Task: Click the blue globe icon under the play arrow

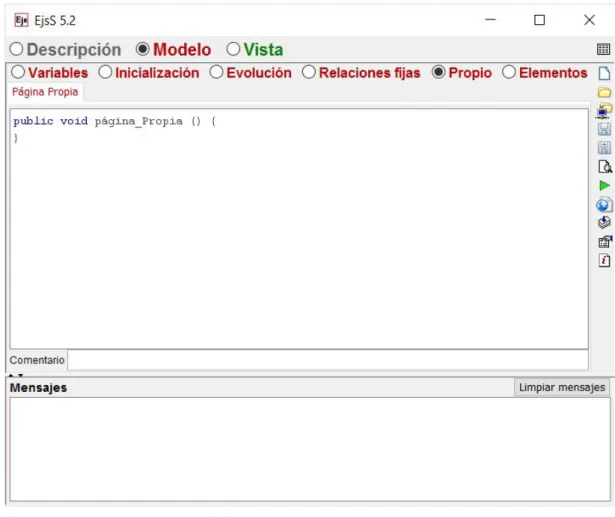Action: click(x=604, y=205)
